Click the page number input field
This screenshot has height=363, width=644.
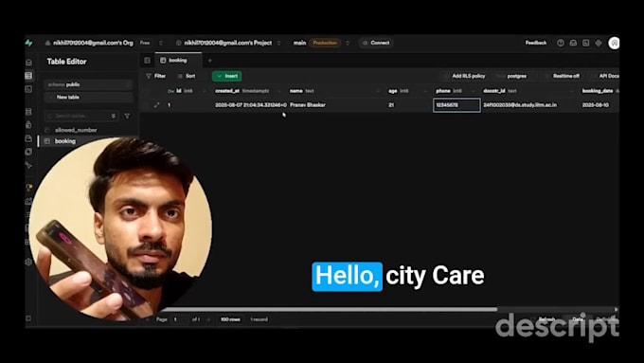pos(180,319)
